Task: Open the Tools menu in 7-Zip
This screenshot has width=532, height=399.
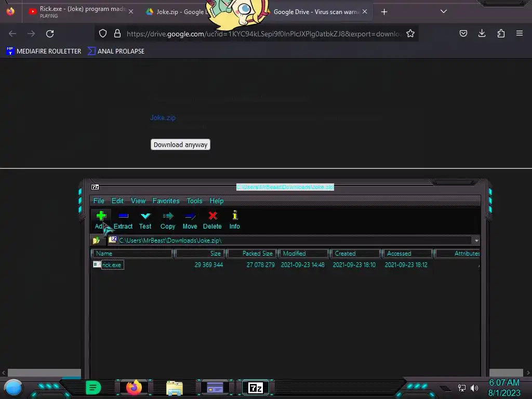Action: pyautogui.click(x=194, y=201)
